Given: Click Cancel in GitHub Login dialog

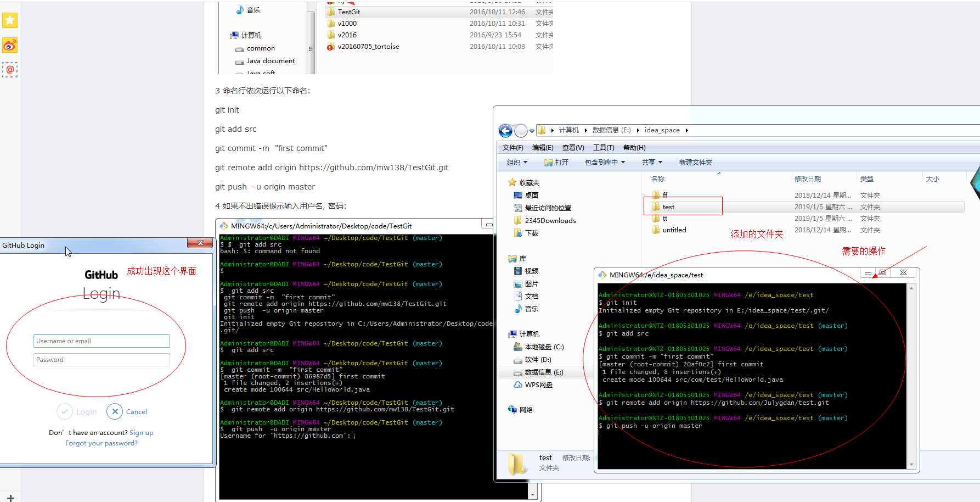Looking at the screenshot, I should pos(127,411).
